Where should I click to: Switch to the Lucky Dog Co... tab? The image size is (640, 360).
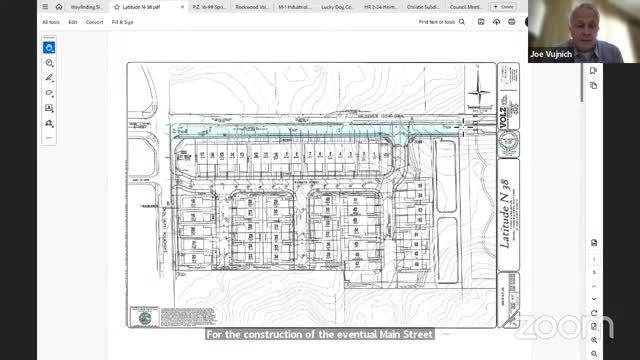[x=337, y=7]
